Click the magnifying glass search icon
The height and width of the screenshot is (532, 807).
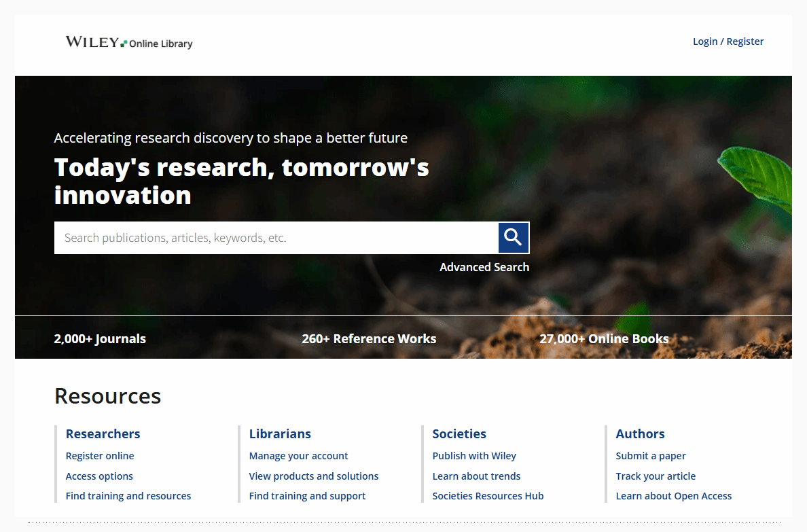coord(514,238)
